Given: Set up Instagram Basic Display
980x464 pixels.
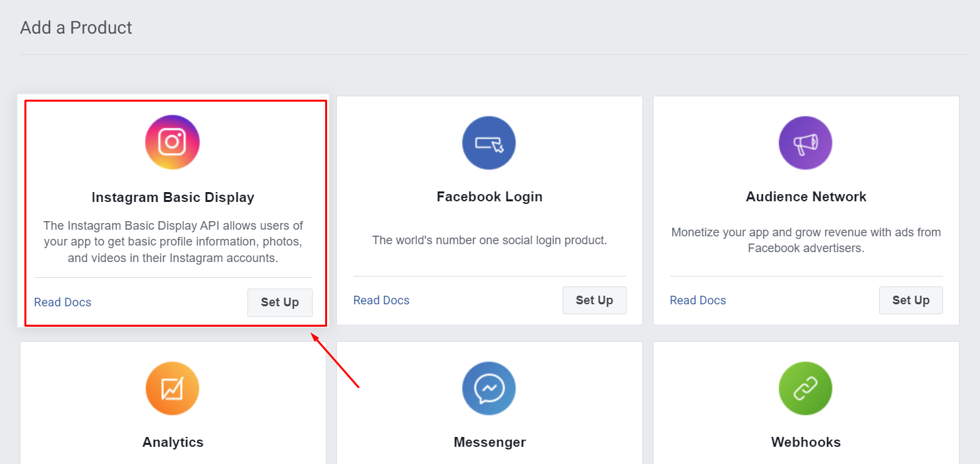Looking at the screenshot, I should [280, 302].
